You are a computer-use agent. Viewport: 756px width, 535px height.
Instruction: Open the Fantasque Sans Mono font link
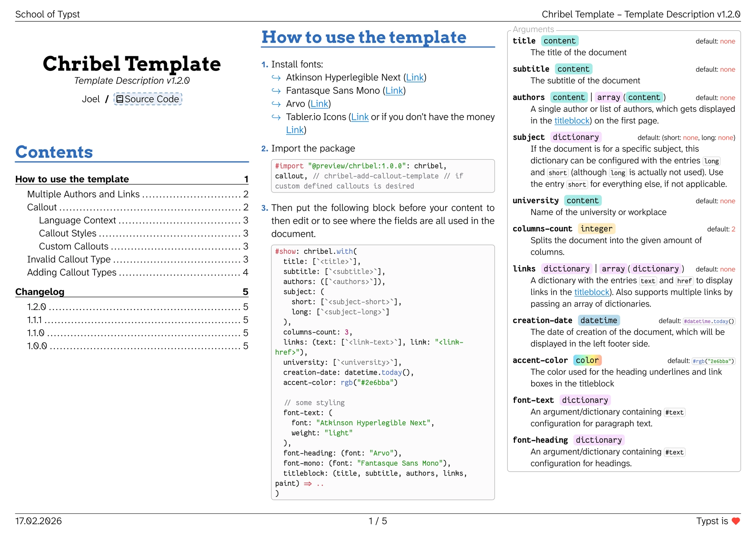point(394,91)
